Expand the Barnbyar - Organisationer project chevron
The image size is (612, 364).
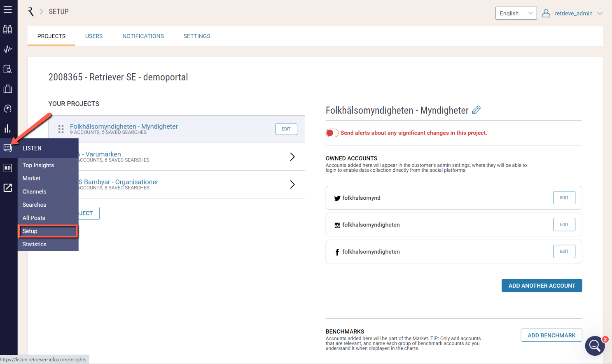point(292,184)
